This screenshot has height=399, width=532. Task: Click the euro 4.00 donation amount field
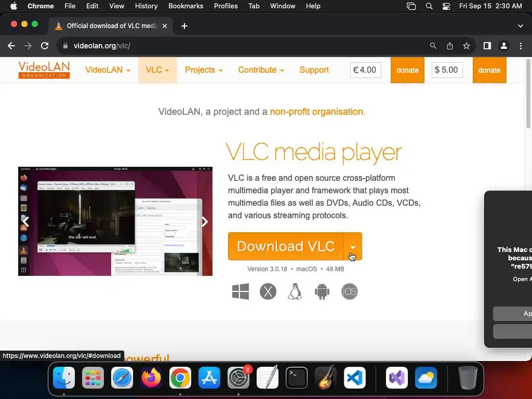[x=365, y=70]
